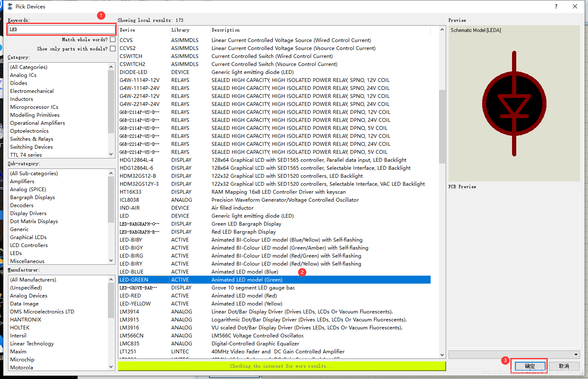
Task: Select the G4W-1114P-12V relay row
Action: [274, 80]
